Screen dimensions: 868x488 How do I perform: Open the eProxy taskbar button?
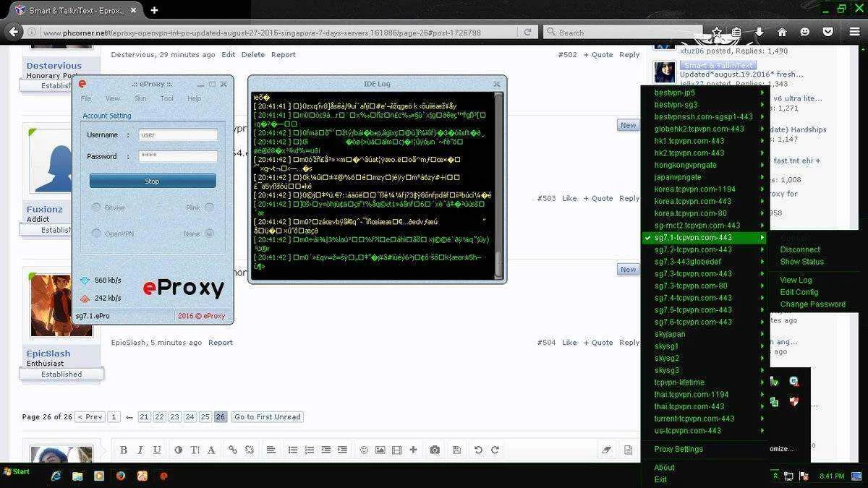(x=164, y=476)
